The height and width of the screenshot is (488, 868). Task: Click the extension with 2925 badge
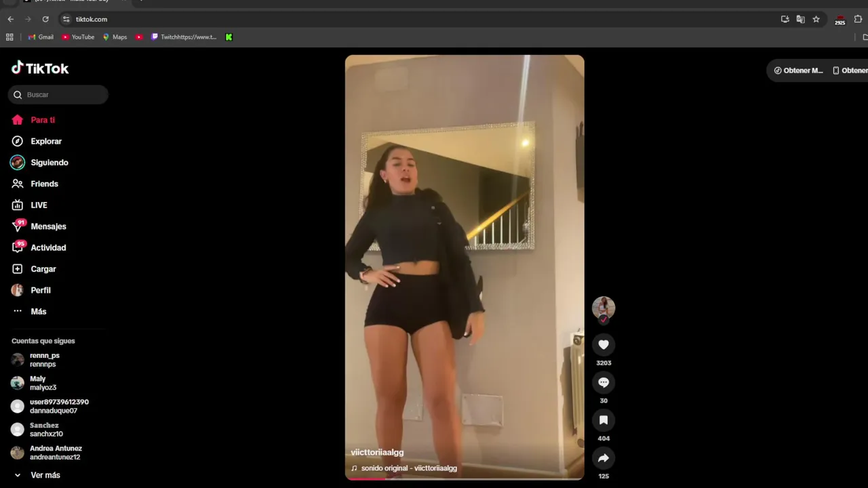[x=840, y=20]
